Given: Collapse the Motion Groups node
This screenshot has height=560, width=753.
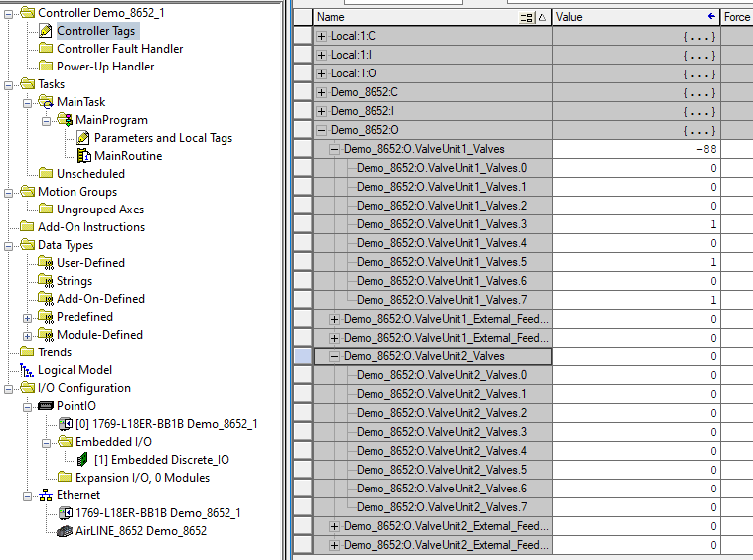Looking at the screenshot, I should (x=8, y=193).
